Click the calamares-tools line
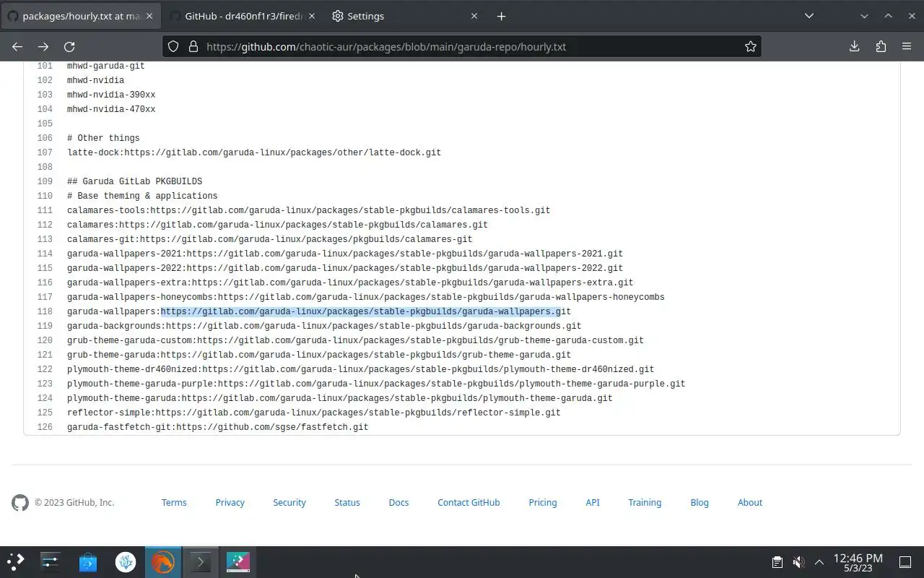924x578 pixels. point(308,210)
